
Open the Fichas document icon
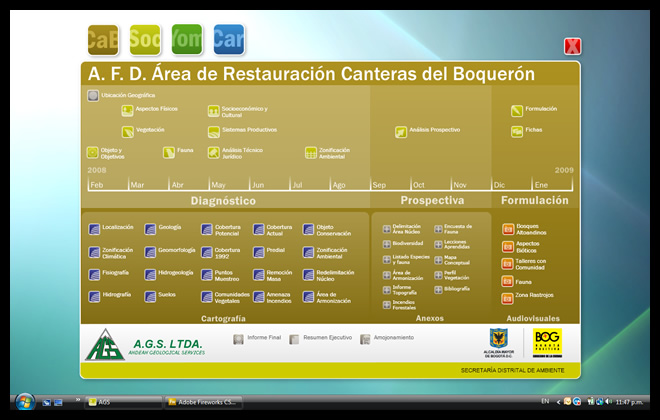coord(517,131)
